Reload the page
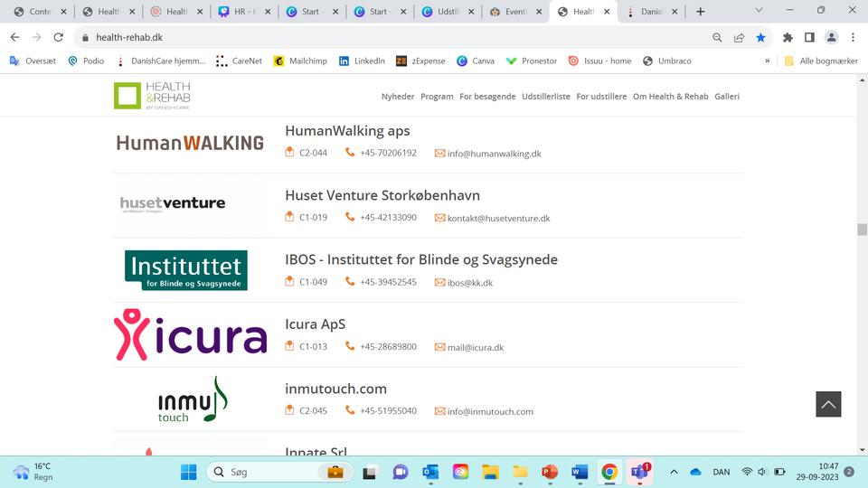868x488 pixels. coord(58,37)
